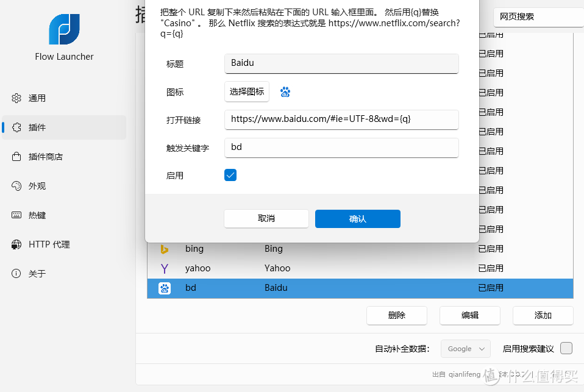Click the HTTP 代理 globe icon
This screenshot has height=392, width=584.
coord(16,244)
